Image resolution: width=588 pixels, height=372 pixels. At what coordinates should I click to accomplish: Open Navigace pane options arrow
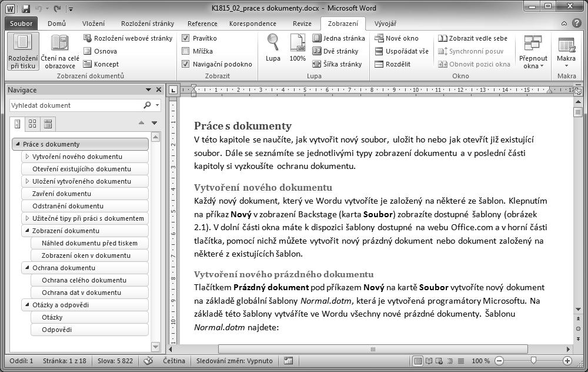pos(149,89)
